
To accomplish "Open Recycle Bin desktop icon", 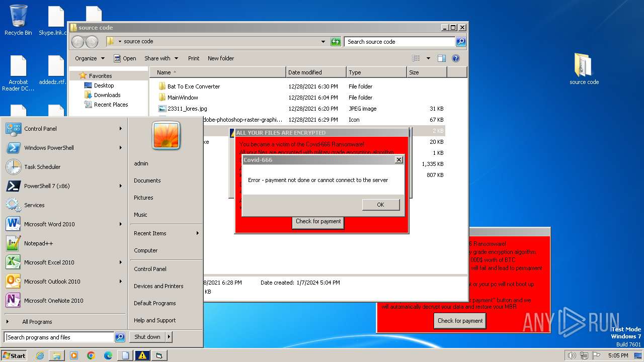I will click(x=18, y=20).
